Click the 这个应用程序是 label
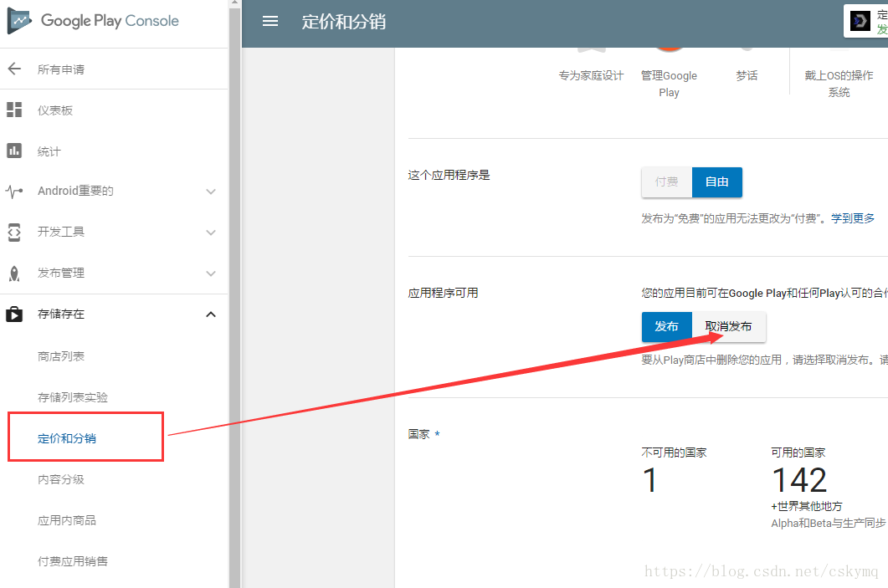Viewport: 888px width, 588px height. 449,175
